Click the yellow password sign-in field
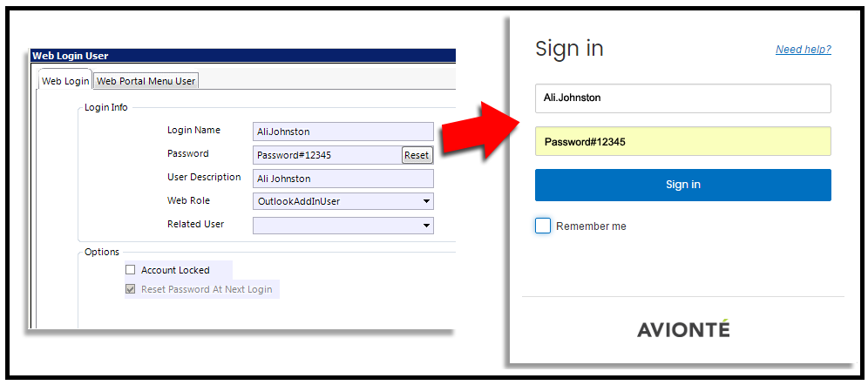Image resolution: width=868 pixels, height=385 pixels. 683,141
